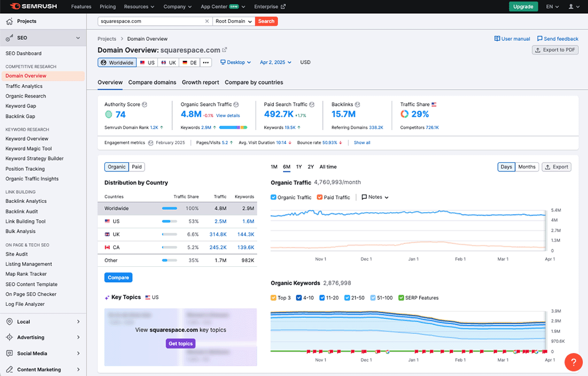Click the Social Media icon
The width and height of the screenshot is (588, 376).
click(x=9, y=354)
